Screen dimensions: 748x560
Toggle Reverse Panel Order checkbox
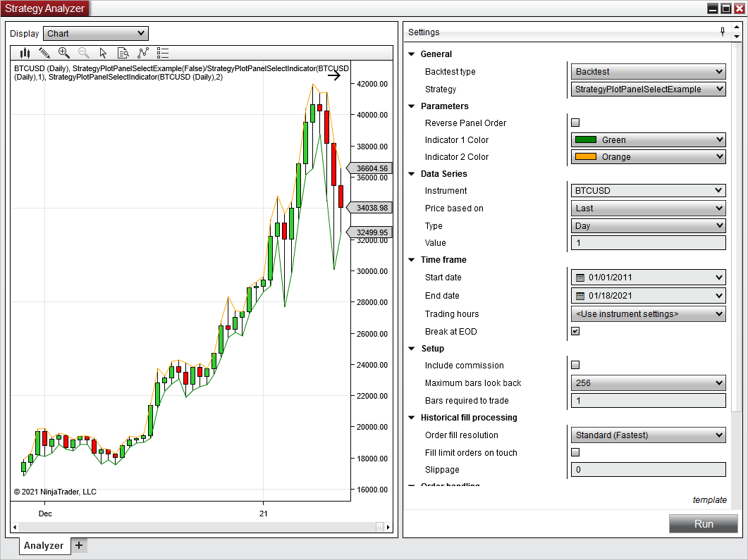pos(575,123)
